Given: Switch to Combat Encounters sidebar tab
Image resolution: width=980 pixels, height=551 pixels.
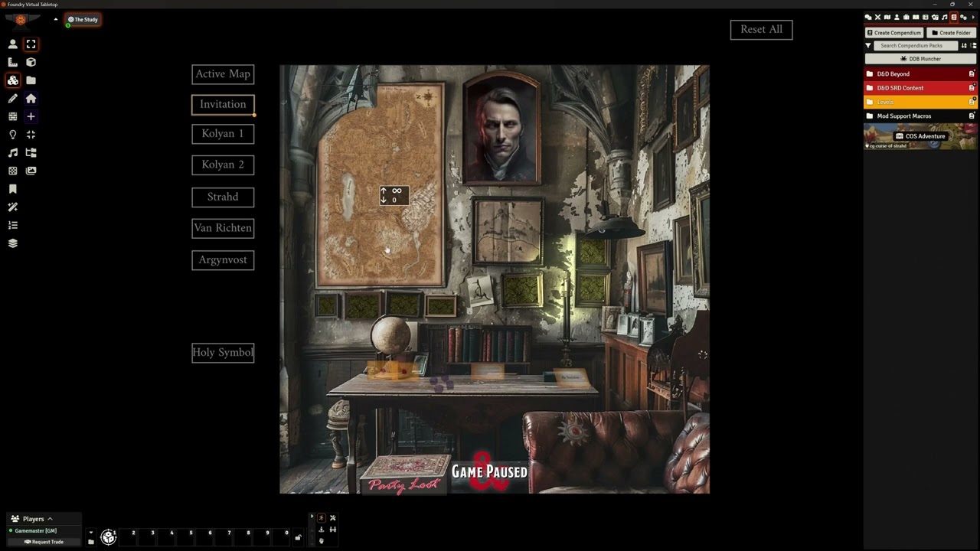Looking at the screenshot, I should click(877, 18).
